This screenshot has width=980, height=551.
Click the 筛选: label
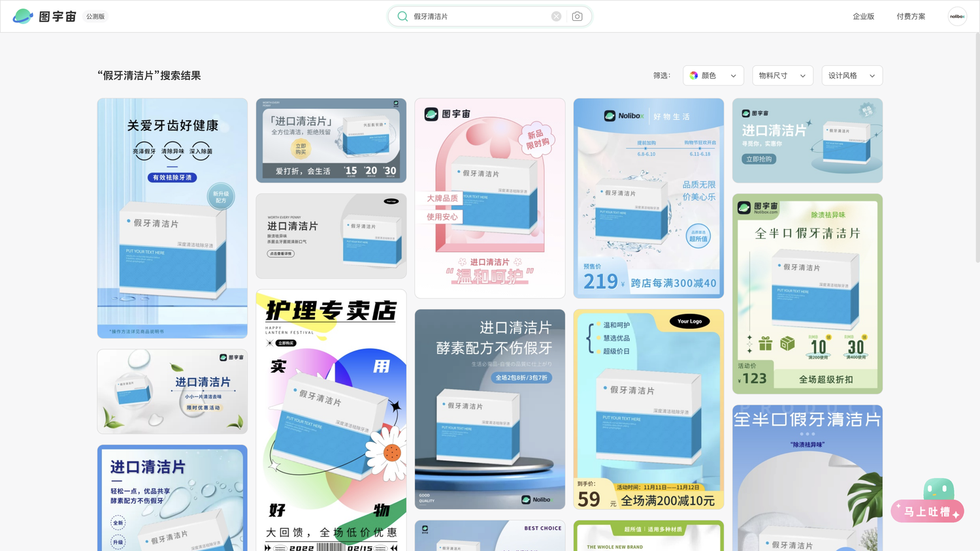(662, 76)
